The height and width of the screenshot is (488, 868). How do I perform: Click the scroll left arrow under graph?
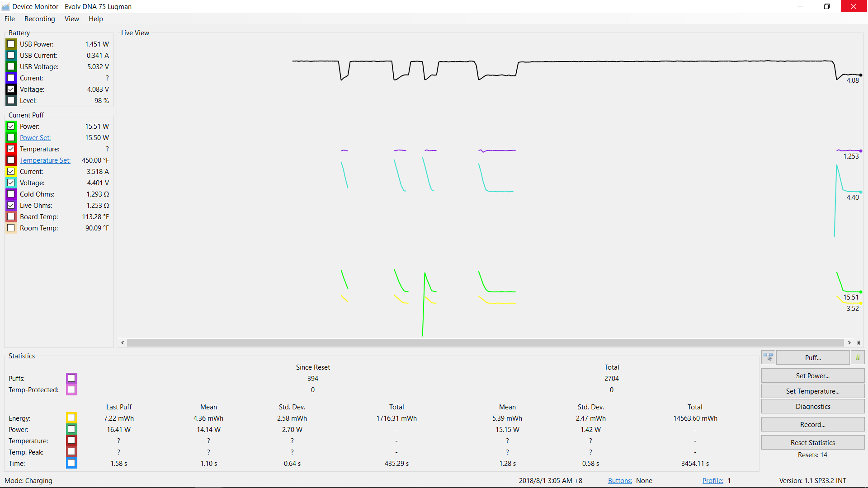click(123, 343)
